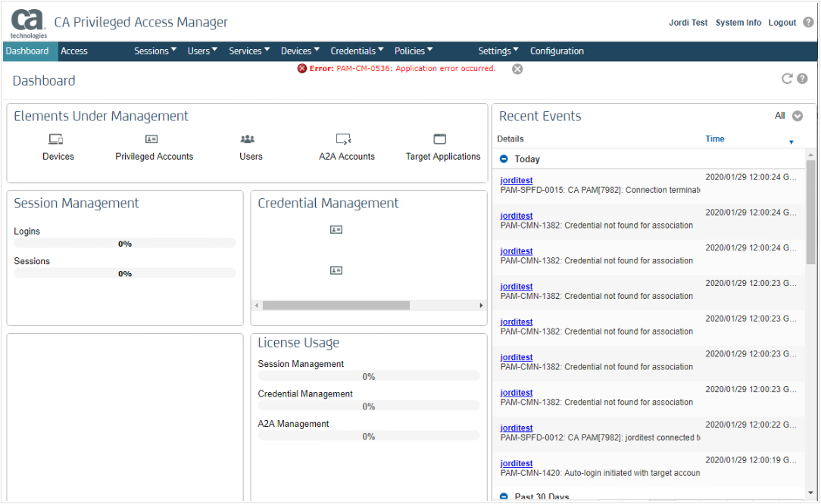821x504 pixels.
Task: Click the CA Technologies logo
Action: (x=28, y=23)
